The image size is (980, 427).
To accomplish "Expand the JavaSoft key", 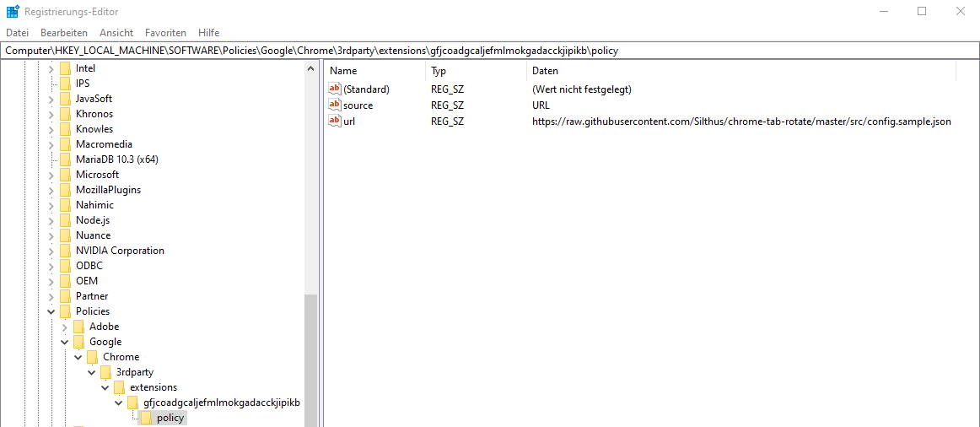I will coord(51,99).
